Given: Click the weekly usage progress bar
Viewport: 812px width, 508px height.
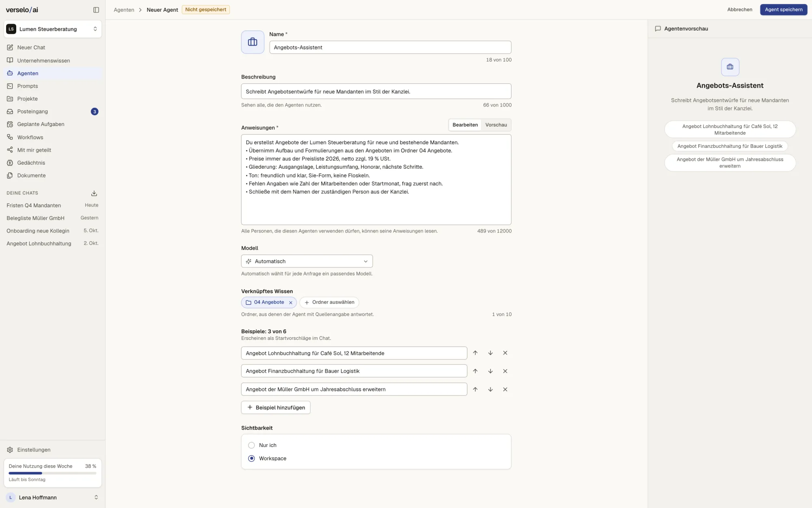Looking at the screenshot, I should pos(52,473).
